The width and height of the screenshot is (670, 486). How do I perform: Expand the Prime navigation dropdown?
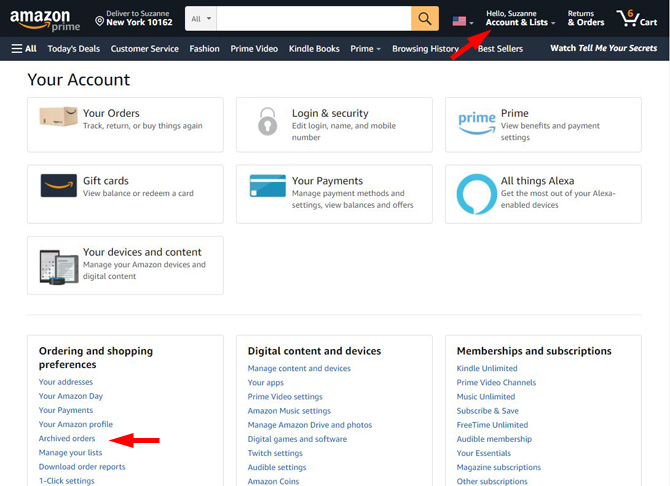point(365,49)
